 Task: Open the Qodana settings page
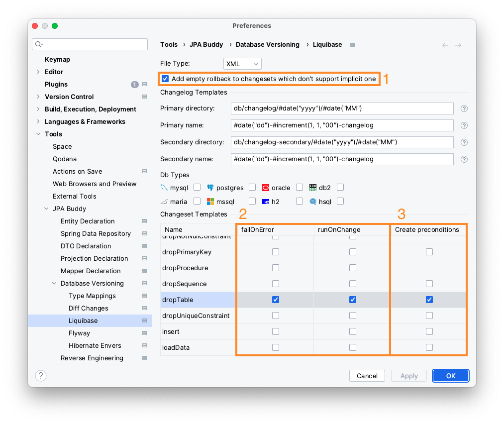(x=65, y=159)
